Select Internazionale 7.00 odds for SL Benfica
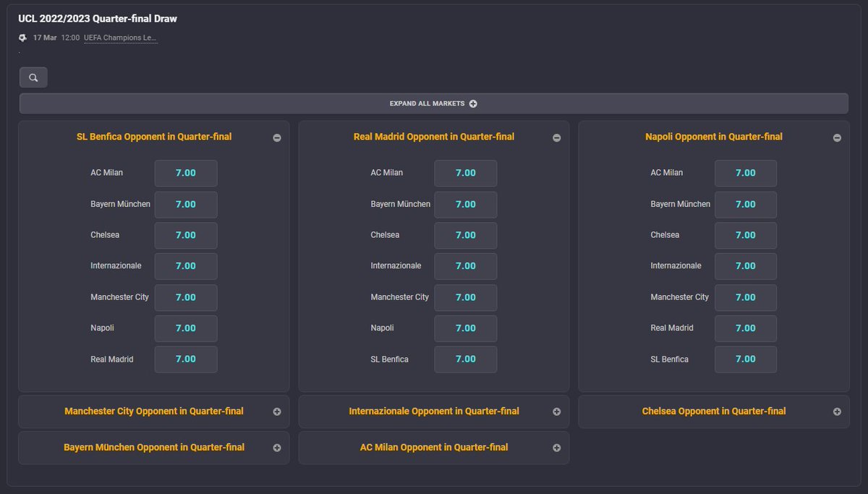The image size is (868, 494). [186, 266]
